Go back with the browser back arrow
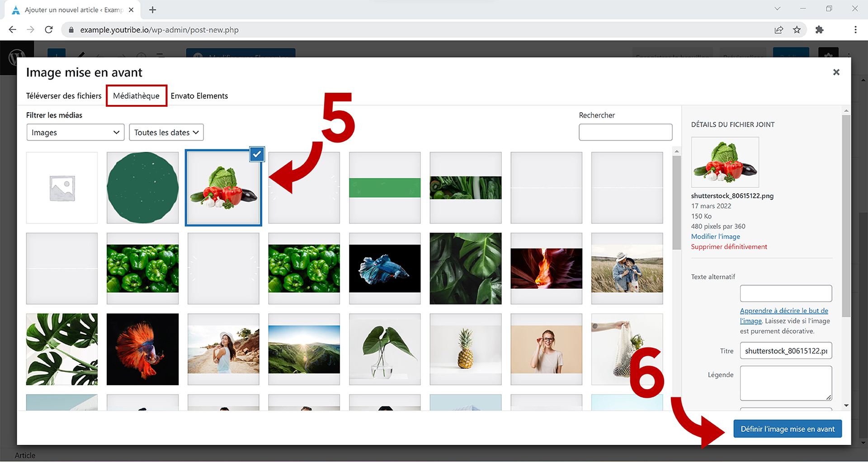The height and width of the screenshot is (462, 868). coord(13,30)
